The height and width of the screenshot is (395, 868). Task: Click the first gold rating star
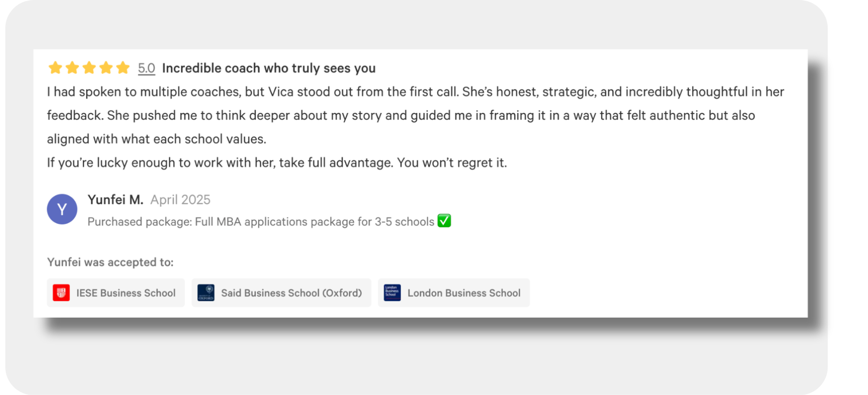[55, 68]
